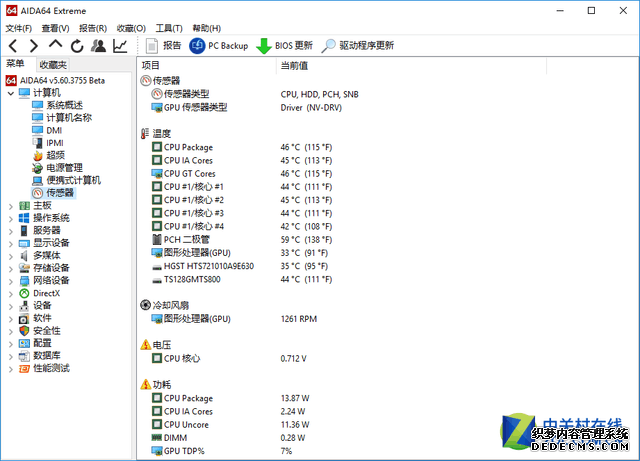Viewport: 640px width, 461px height.
Task: Select the DIMM power row
Action: point(228,438)
